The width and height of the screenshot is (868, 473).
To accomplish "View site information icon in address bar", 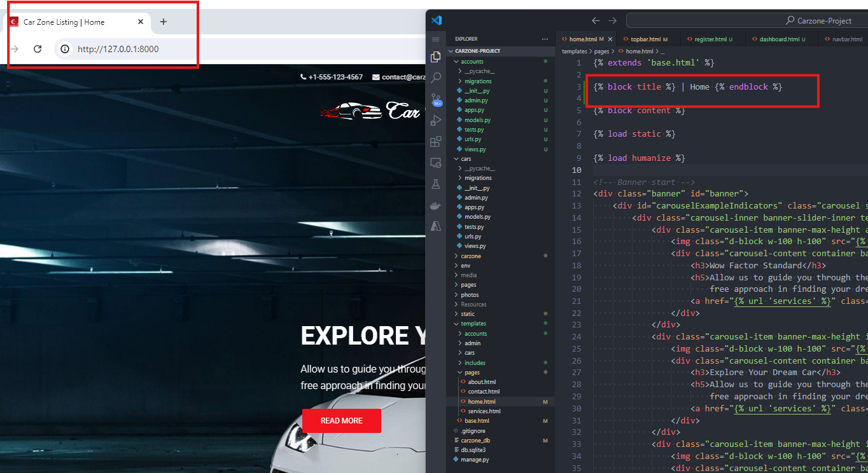I will pos(64,49).
